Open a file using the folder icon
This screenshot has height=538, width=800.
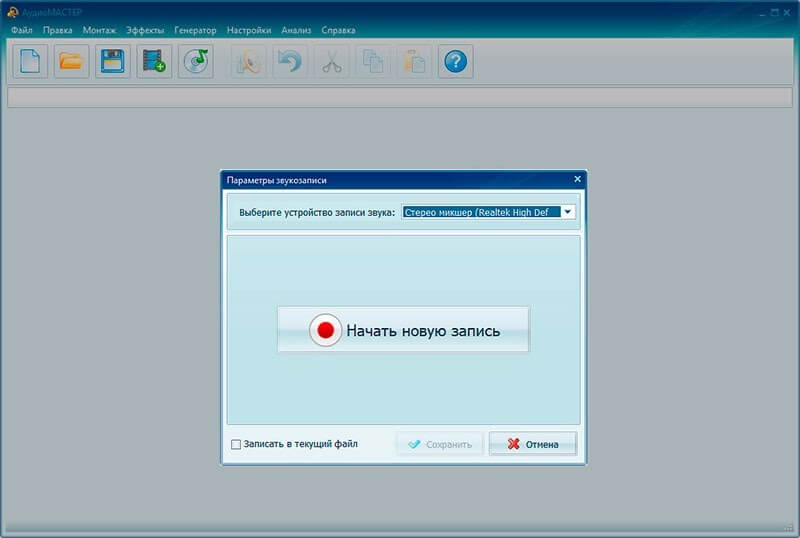[71, 62]
